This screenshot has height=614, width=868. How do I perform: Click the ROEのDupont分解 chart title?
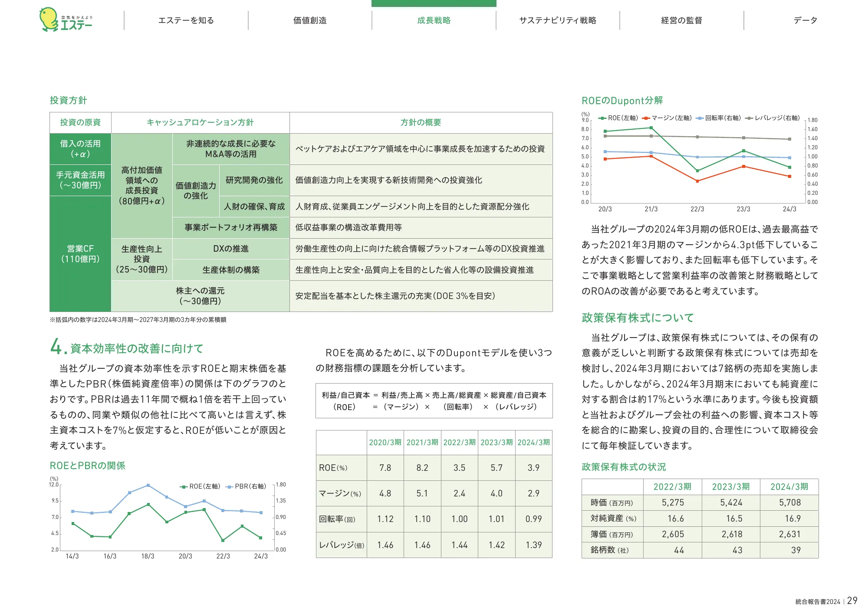[622, 101]
